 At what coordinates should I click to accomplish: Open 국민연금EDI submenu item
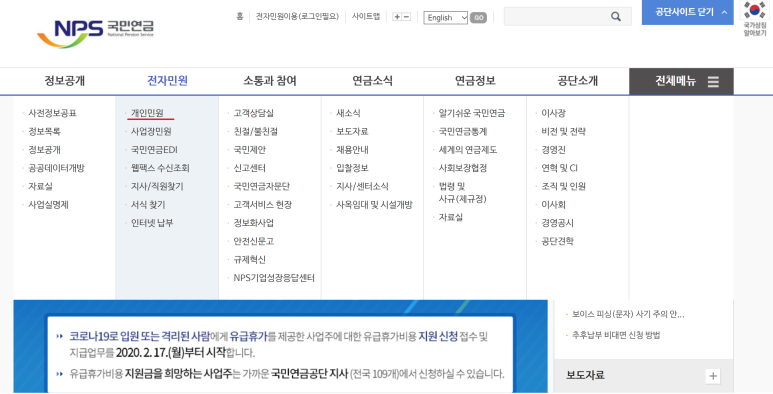click(x=154, y=149)
